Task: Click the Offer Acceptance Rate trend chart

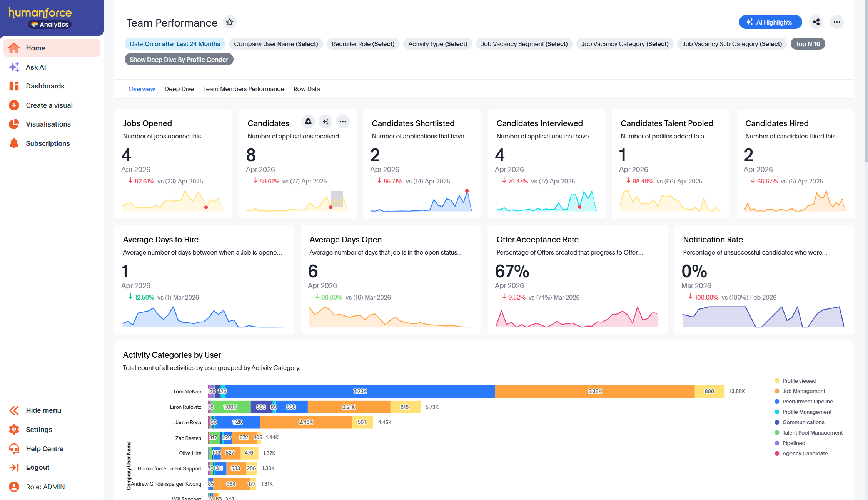Action: [577, 317]
